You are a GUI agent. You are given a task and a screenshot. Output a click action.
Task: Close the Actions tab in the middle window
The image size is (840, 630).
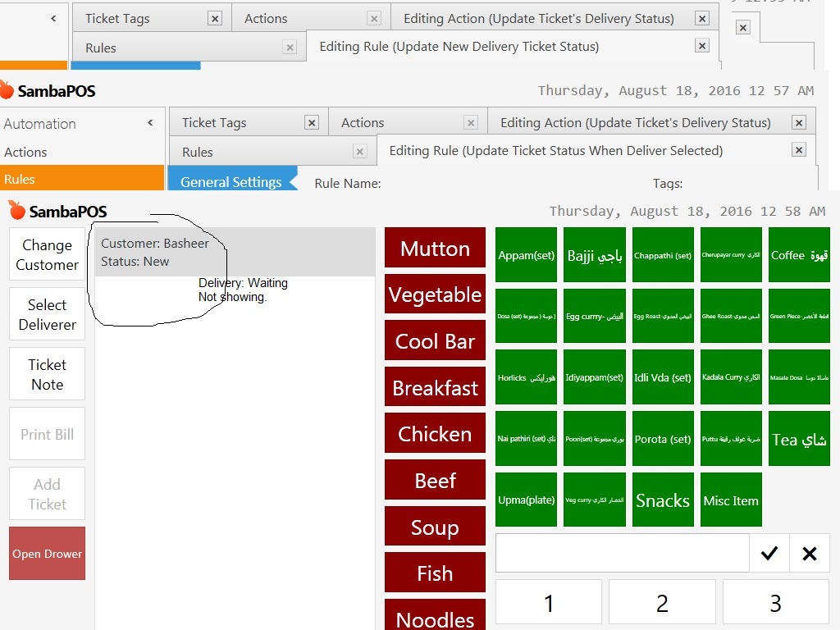[x=471, y=123]
